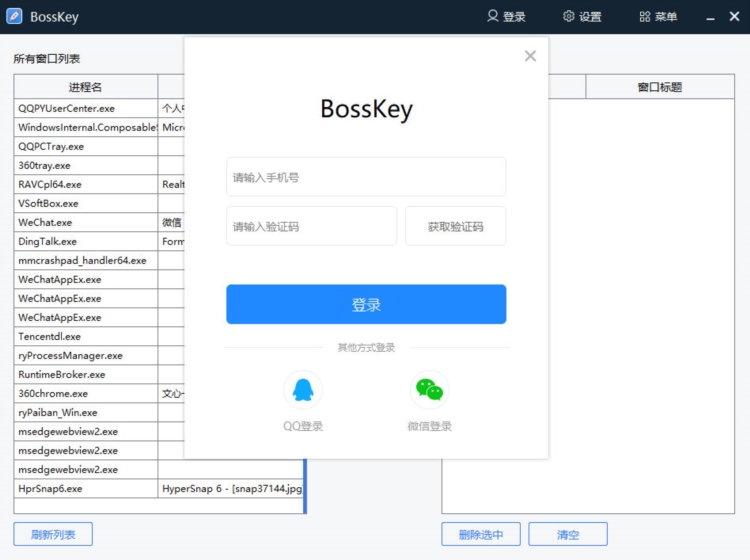Viewport: 750px width, 560px height.
Task: Click the phone number input field
Action: click(366, 177)
